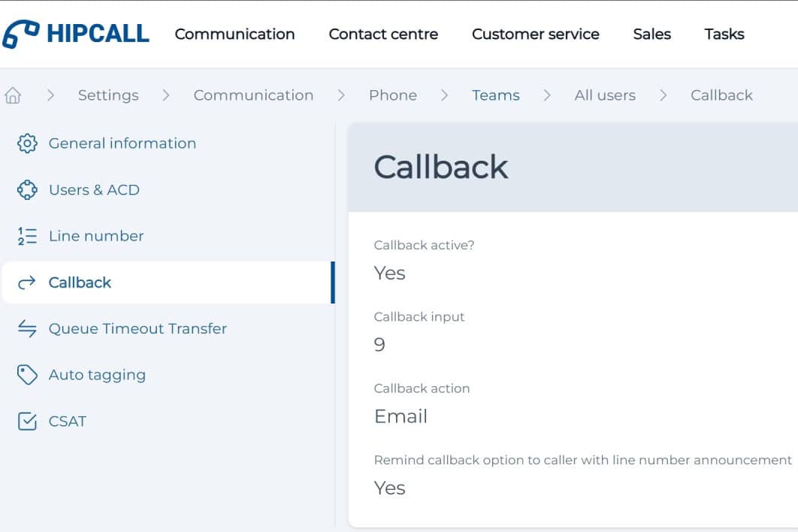Image resolution: width=798 pixels, height=532 pixels.
Task: Go to Phone breadcrumb link
Action: pyautogui.click(x=392, y=95)
